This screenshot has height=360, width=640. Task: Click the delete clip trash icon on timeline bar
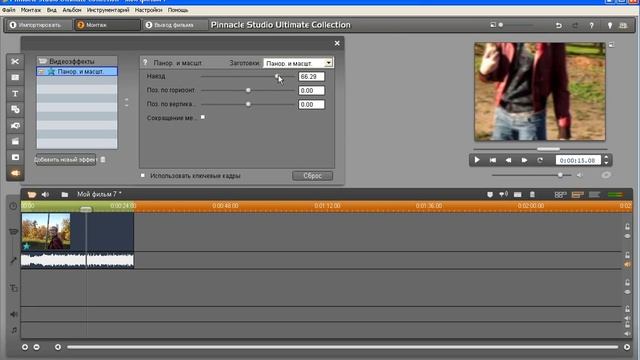(x=532, y=195)
